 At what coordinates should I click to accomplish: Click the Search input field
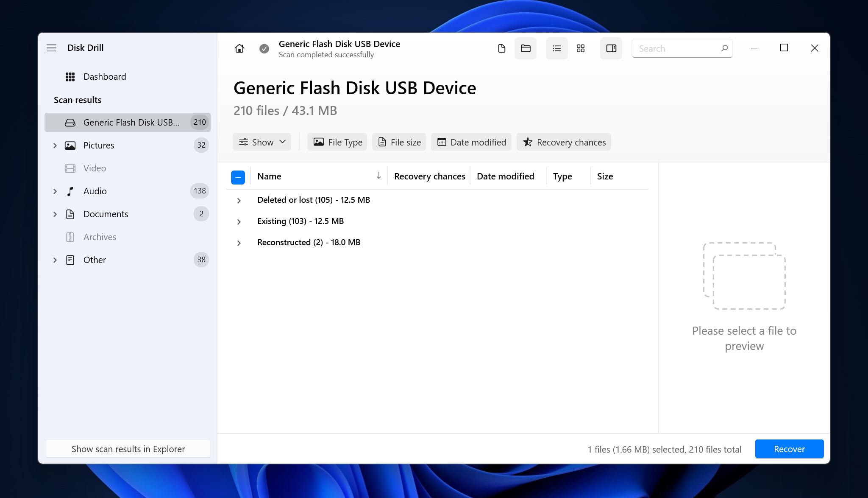point(682,48)
